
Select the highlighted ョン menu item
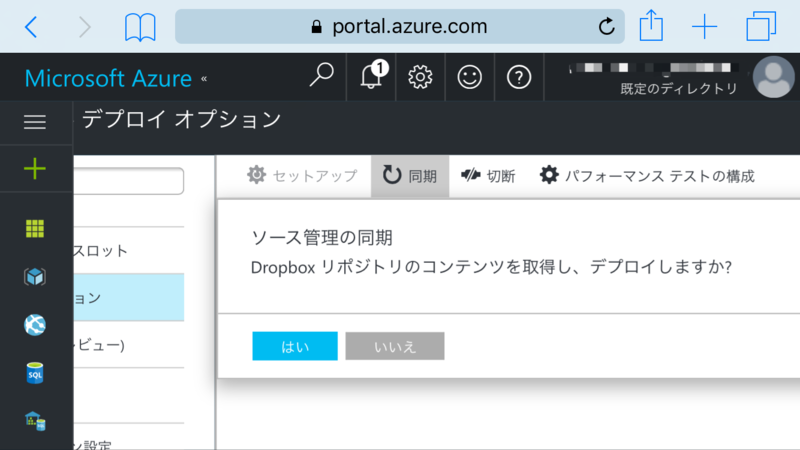coord(129,297)
